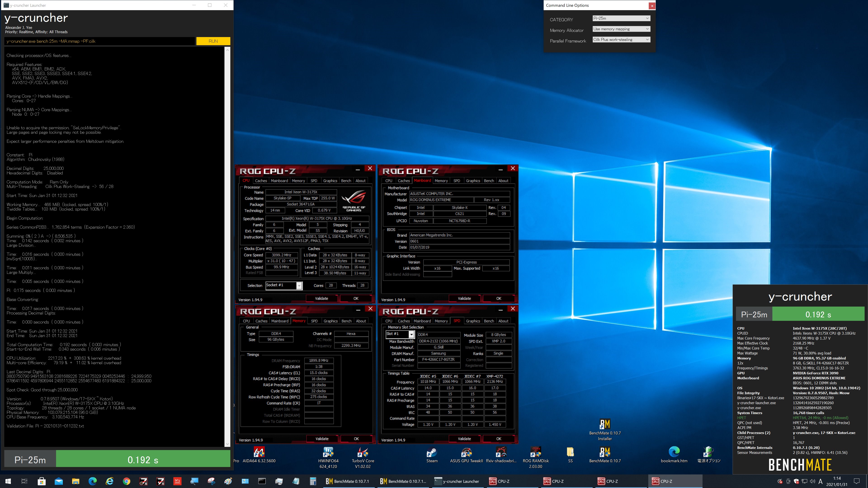Click 'Intel Xeon W-3175X' Name field in CPU-Z
The image size is (868, 488).
301,192
